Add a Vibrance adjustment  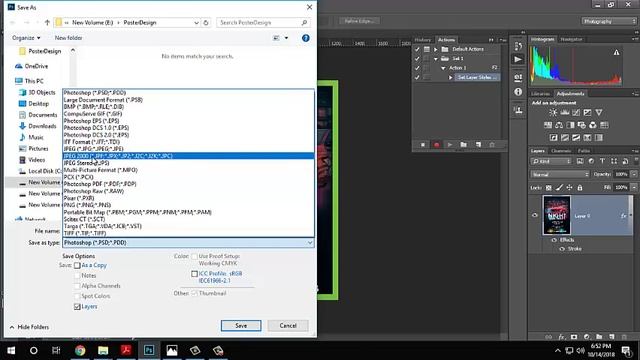(599, 112)
